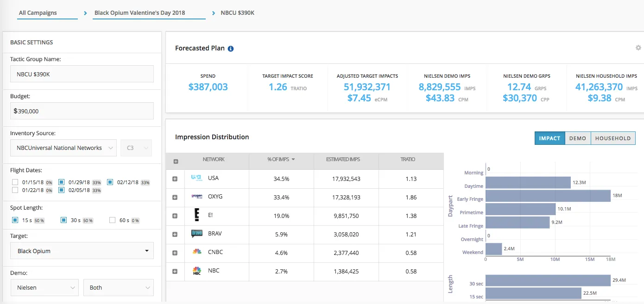This screenshot has width=644, height=304.
Task: Click the NBC peacock logo
Action: pos(197,271)
